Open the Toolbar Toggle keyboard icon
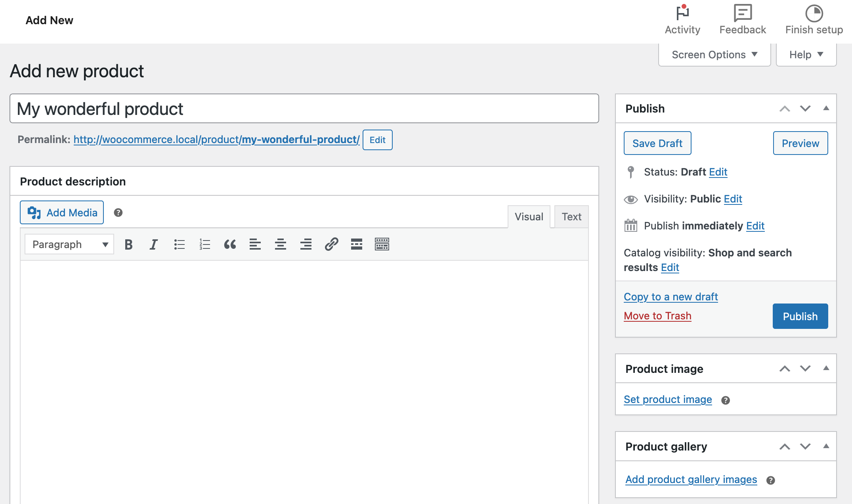 click(382, 244)
